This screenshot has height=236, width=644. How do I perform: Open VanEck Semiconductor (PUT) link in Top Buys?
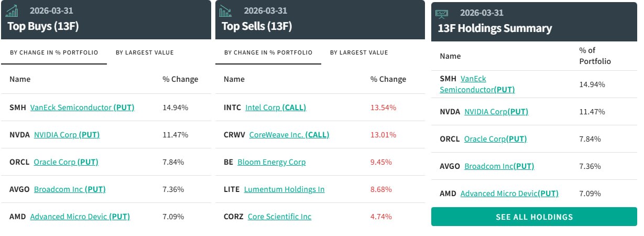tap(82, 108)
